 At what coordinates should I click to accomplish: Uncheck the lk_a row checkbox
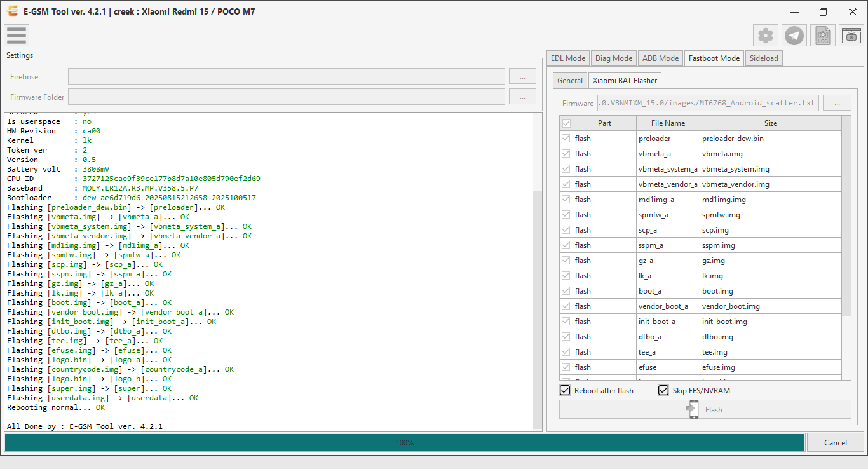tap(566, 276)
